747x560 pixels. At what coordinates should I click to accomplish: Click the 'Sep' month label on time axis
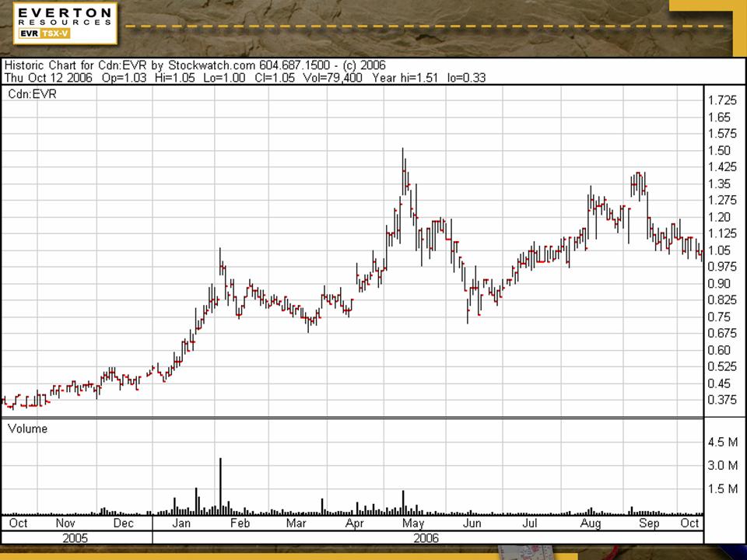649,523
